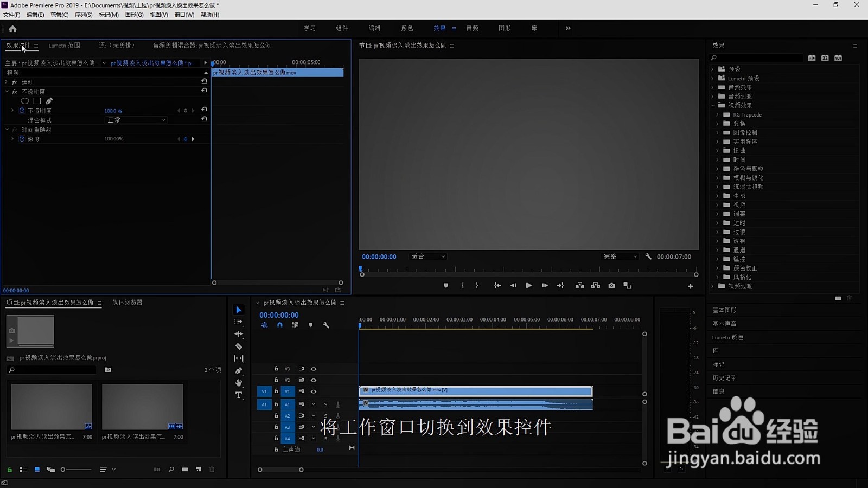The image size is (868, 488).
Task: Toggle the lock on track V1
Action: coord(276,391)
